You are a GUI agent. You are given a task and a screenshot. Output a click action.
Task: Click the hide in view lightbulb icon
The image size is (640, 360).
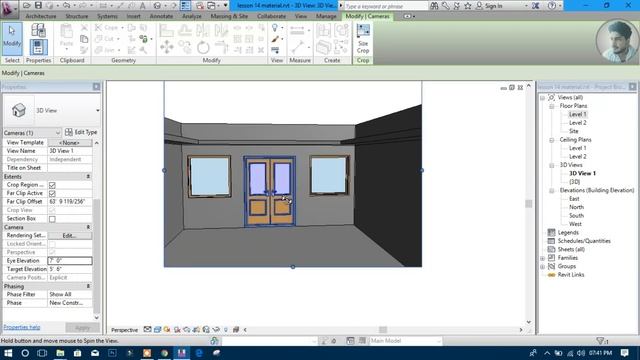point(275,27)
